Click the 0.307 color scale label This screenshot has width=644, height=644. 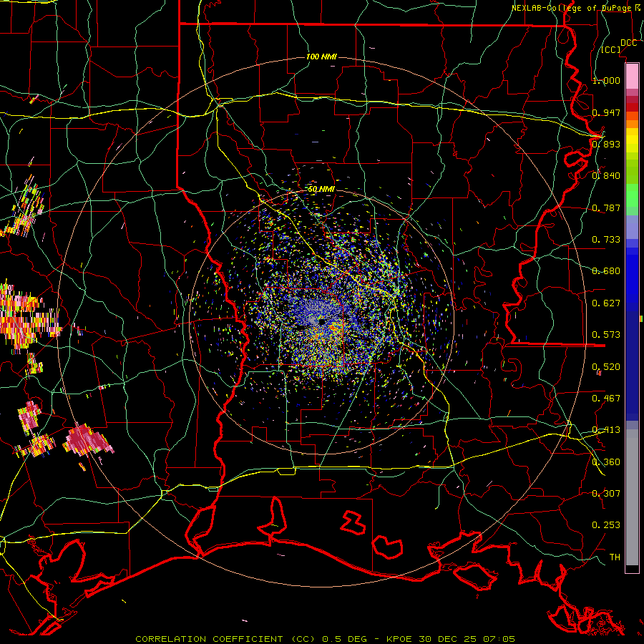click(606, 494)
